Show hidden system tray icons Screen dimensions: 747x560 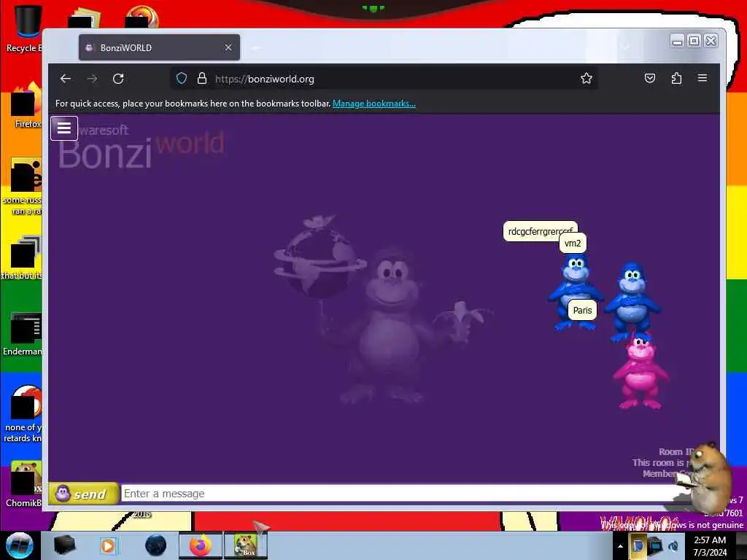click(620, 546)
